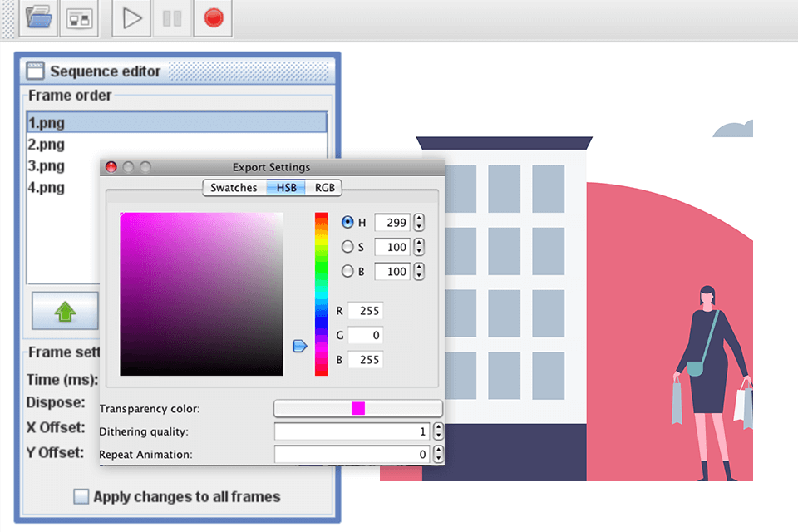Click the frame preview toolbar icon
Screen dimensions: 798x532
[79, 18]
